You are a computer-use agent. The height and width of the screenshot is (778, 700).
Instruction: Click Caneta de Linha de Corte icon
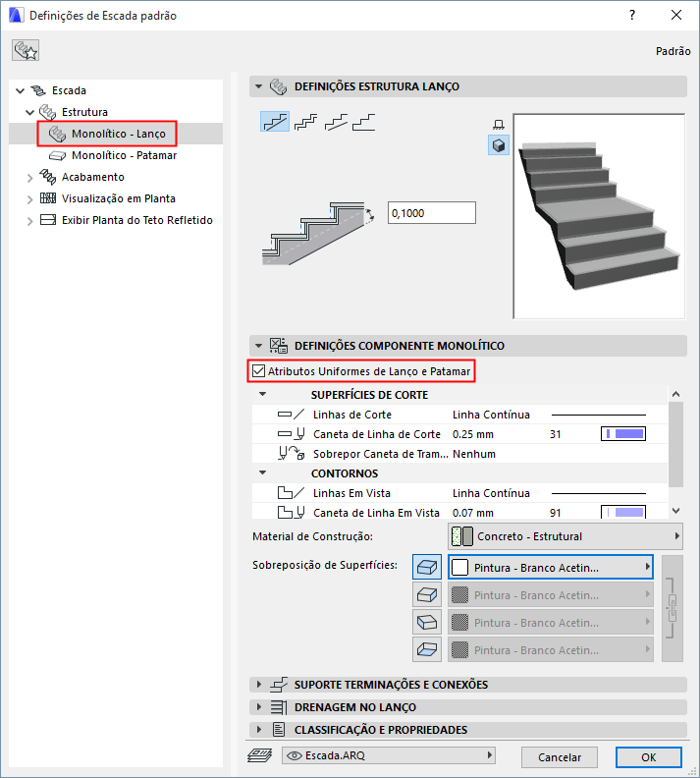pos(291,434)
